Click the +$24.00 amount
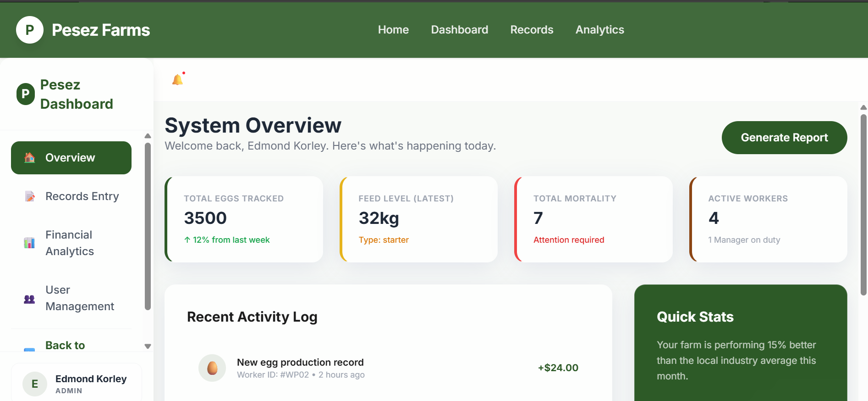The height and width of the screenshot is (401, 868). tap(558, 368)
